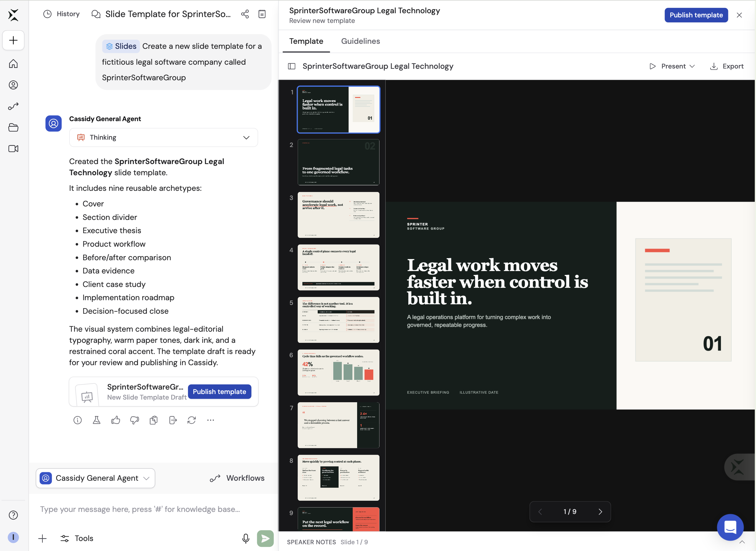Open the Present dropdown
Image resolution: width=756 pixels, height=551 pixels.
pos(672,66)
